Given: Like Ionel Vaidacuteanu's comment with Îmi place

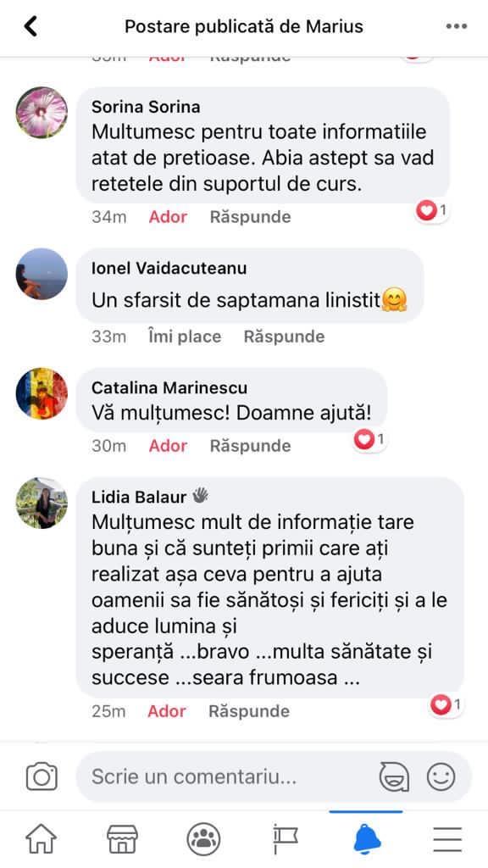Looking at the screenshot, I should [184, 337].
